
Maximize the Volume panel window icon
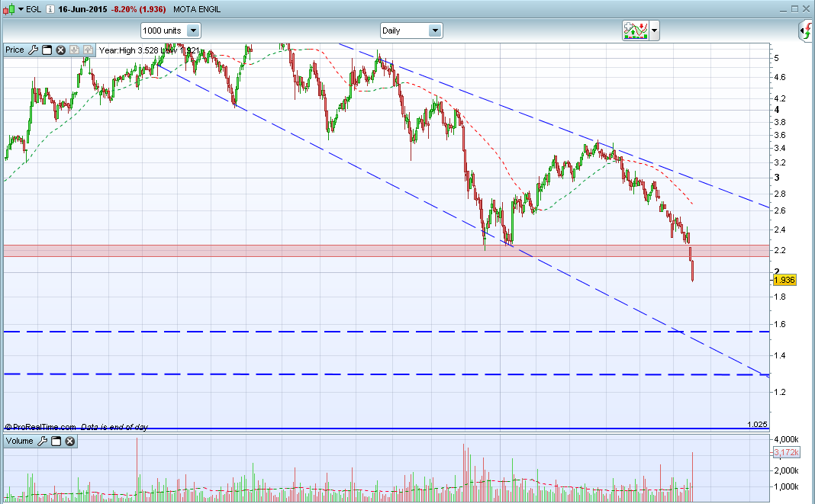click(x=56, y=441)
